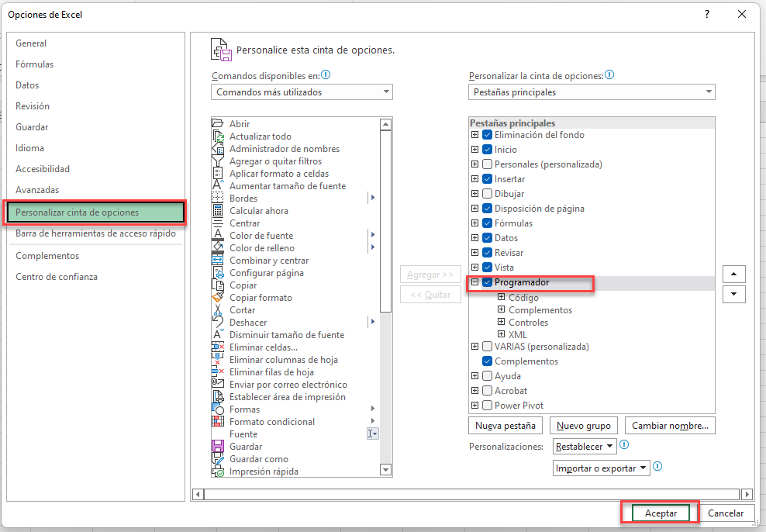Screen dimensions: 766x532
Task: Click the Copiar icon in commands list
Action: point(217,285)
